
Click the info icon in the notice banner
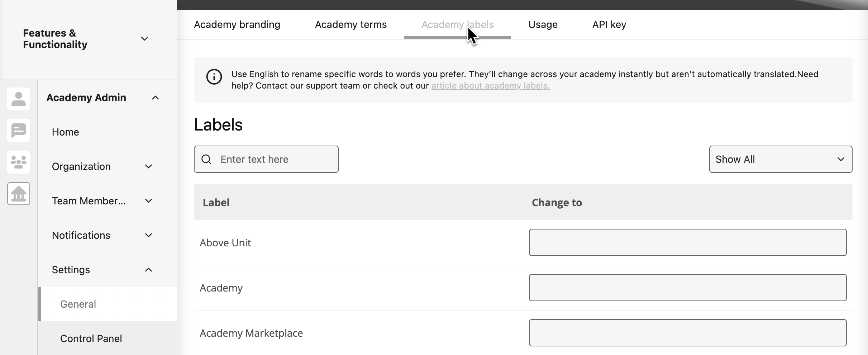coord(214,77)
